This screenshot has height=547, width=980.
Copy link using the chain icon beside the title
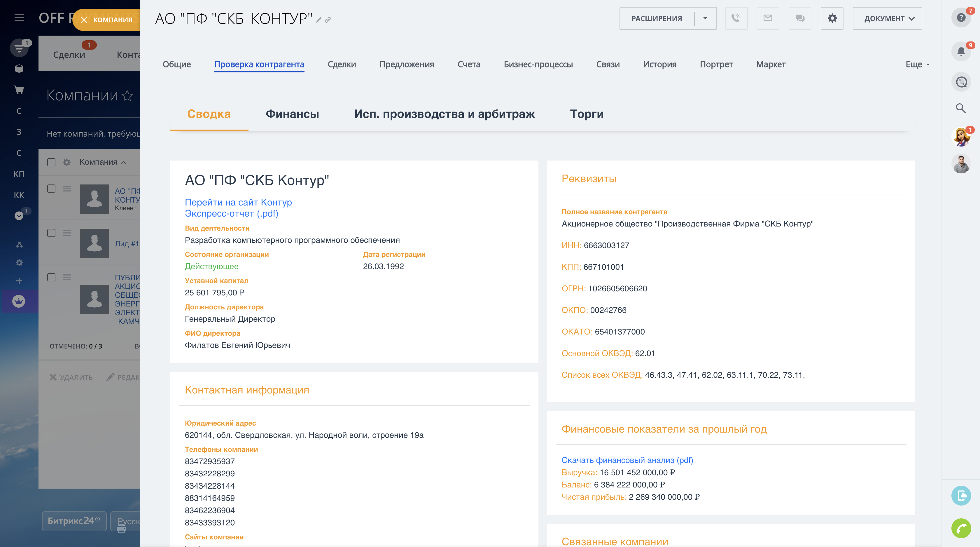328,20
